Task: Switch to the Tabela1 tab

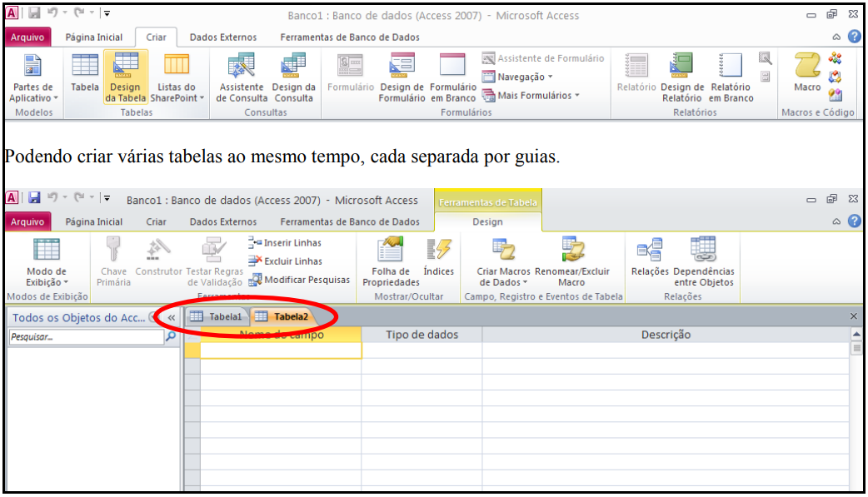Action: point(217,316)
